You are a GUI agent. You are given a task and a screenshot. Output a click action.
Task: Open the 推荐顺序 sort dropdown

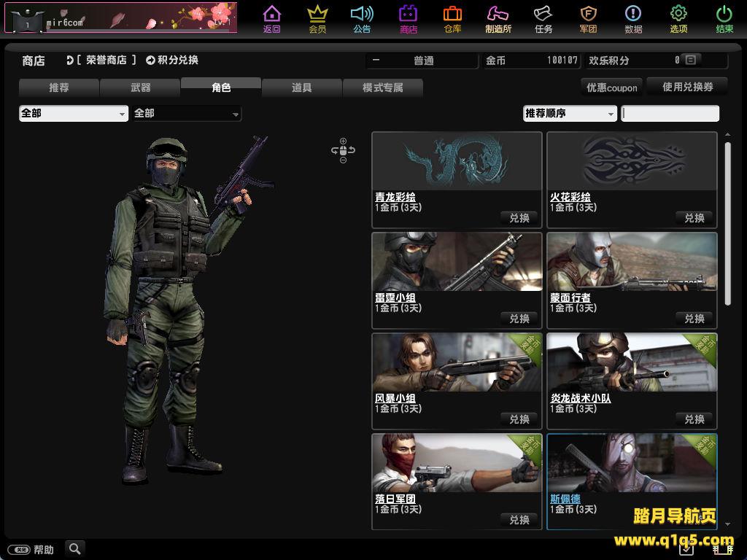pyautogui.click(x=570, y=114)
